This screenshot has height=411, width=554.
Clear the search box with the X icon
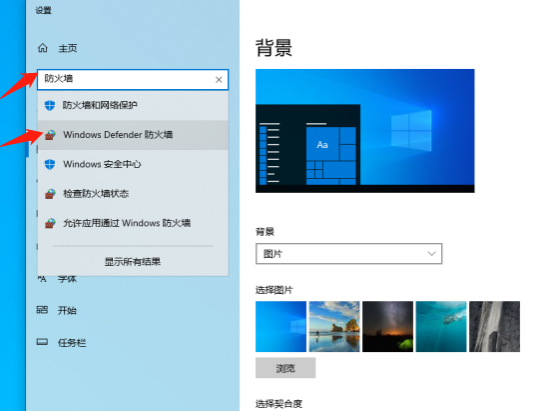[219, 80]
